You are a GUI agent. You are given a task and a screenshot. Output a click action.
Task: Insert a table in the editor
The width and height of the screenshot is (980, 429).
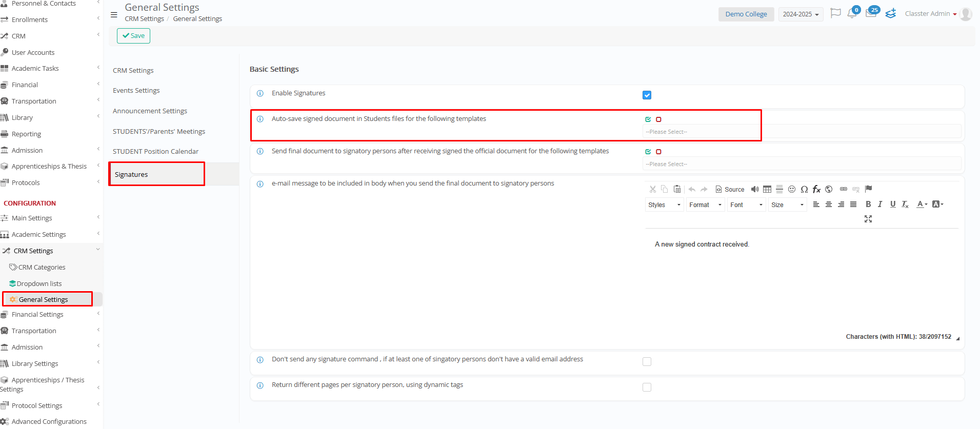click(x=767, y=189)
